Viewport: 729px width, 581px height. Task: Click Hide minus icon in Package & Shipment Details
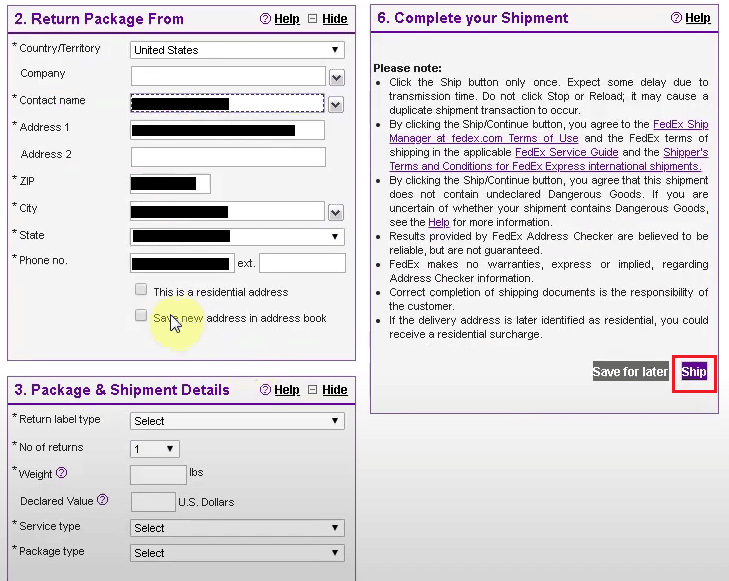[313, 390]
